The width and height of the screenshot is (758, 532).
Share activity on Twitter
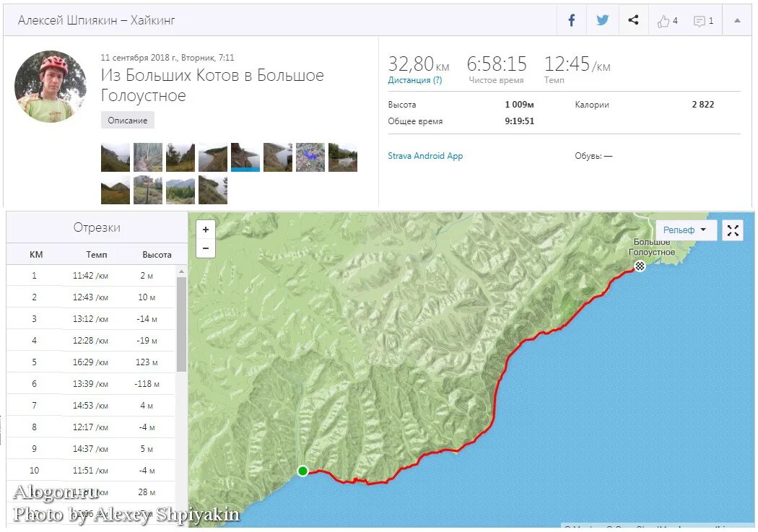(x=602, y=20)
